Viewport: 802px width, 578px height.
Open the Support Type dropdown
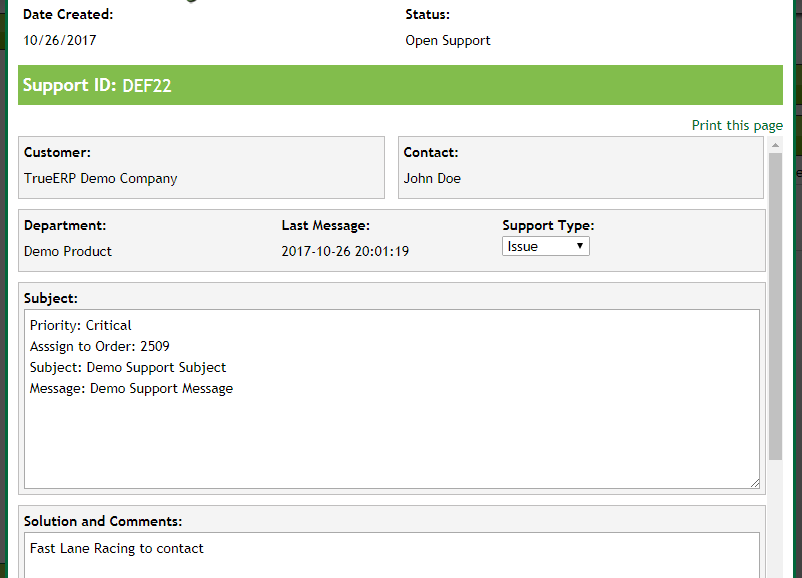(x=545, y=246)
